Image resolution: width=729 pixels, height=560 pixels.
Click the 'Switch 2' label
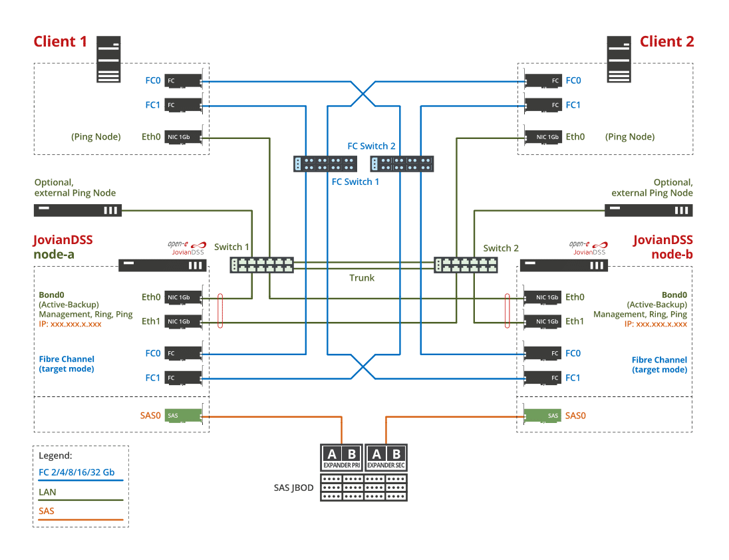coord(501,248)
